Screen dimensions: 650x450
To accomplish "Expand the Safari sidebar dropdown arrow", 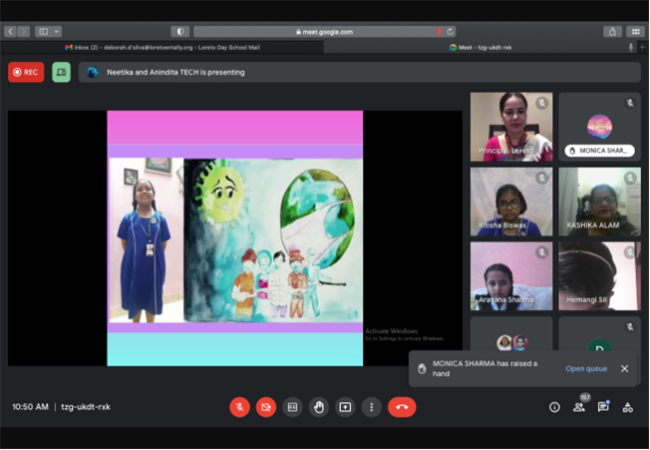I will pyautogui.click(x=57, y=31).
